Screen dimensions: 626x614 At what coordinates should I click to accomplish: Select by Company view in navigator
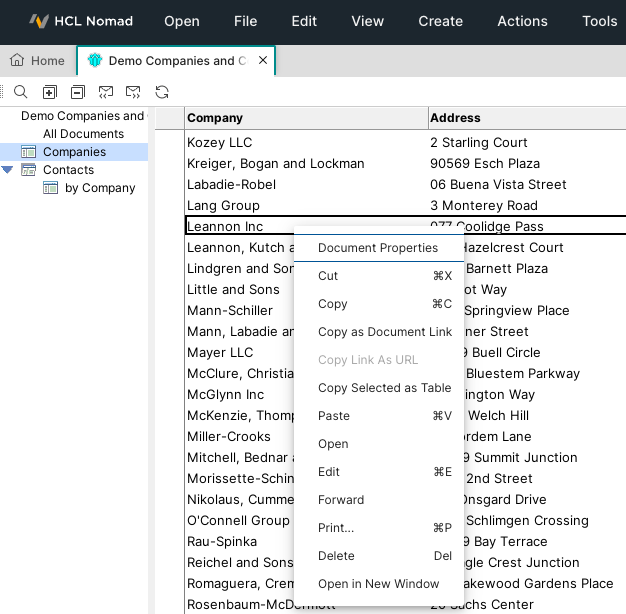coord(100,188)
